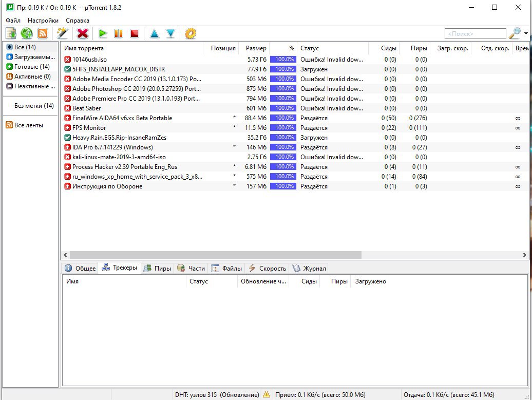Switch to the Трекеры tab
Viewport: 532px width, 400px height.
point(120,268)
